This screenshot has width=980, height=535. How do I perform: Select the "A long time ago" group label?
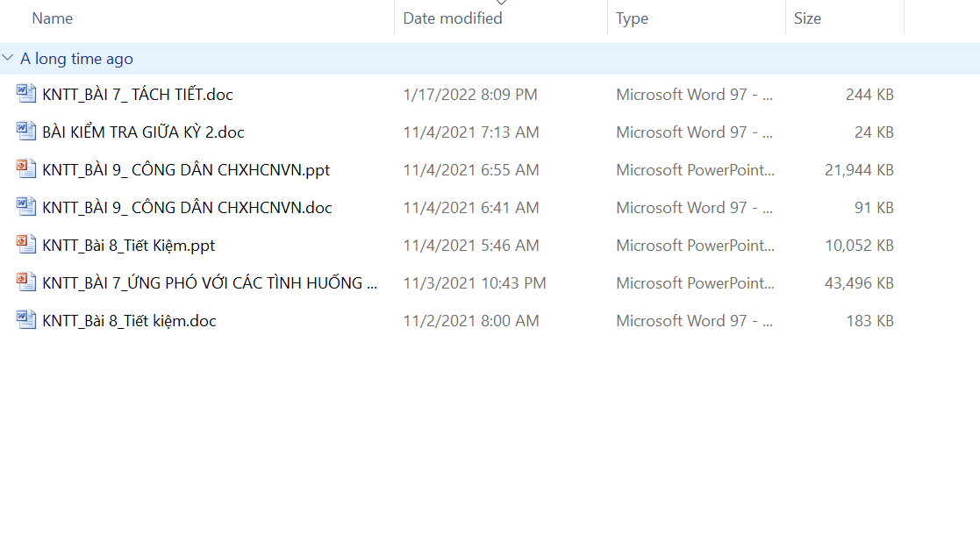point(77,59)
